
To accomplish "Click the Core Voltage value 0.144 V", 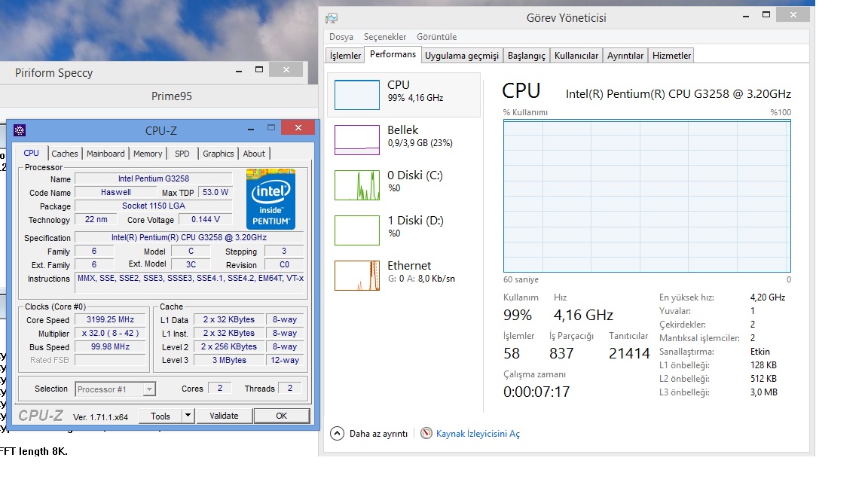I will coord(206,219).
